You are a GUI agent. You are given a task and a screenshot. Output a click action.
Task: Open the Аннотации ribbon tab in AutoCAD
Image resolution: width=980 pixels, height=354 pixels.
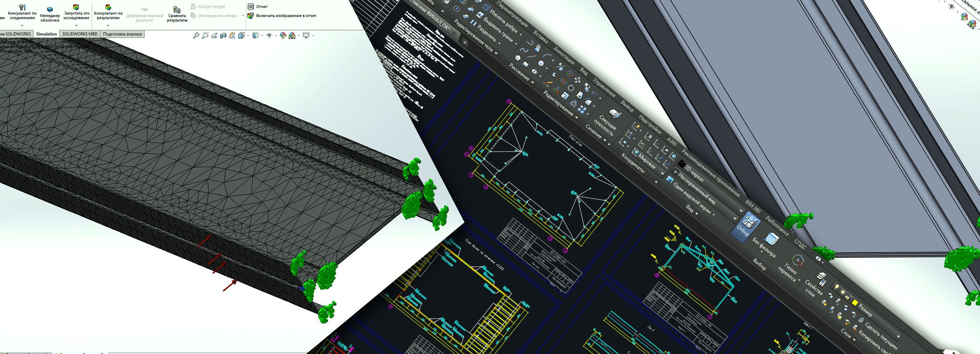click(x=564, y=55)
